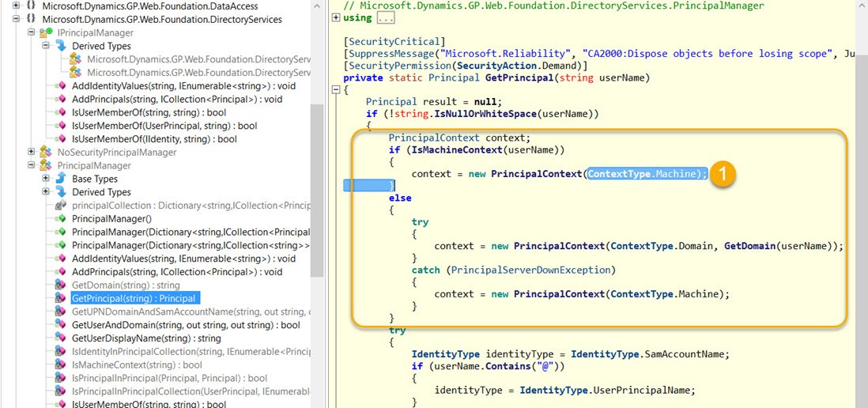Click icon of IsUserMemberOf(IIdentity, string)

coord(60,139)
